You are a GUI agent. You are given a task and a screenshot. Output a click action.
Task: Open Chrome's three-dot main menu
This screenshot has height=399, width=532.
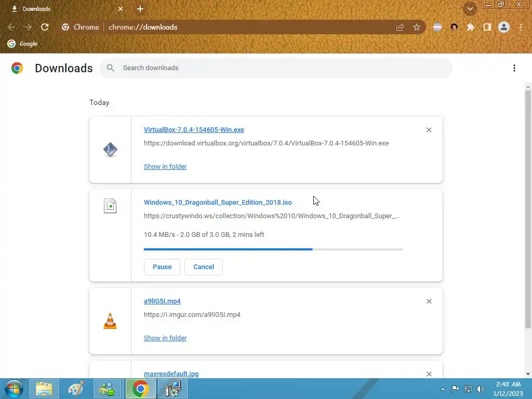point(521,27)
